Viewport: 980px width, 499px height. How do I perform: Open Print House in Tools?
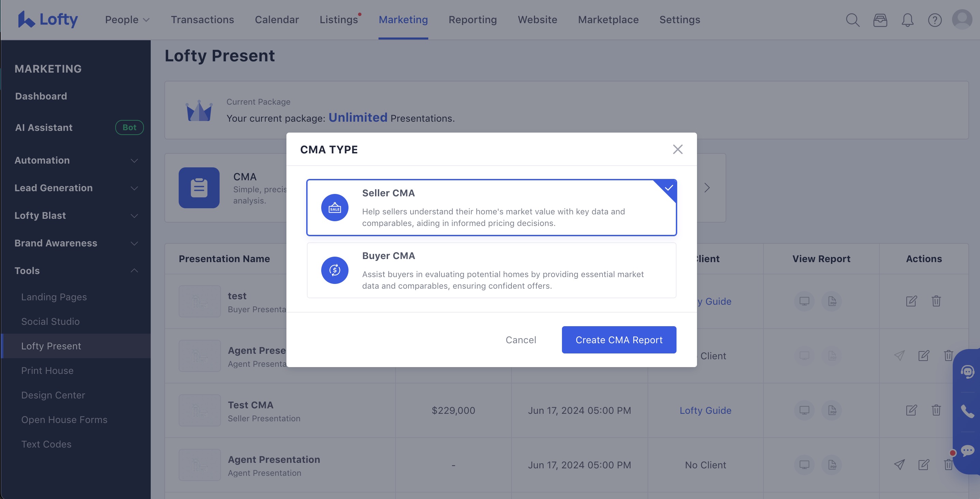tap(47, 371)
